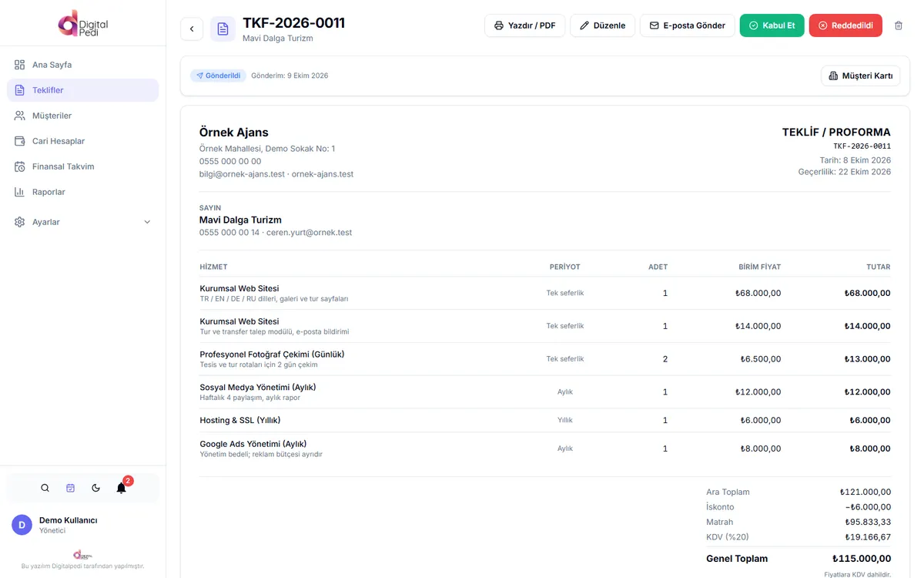Screen dimensions: 924x578
Task: Click the Örnek Ajans company name
Action: 234,133
